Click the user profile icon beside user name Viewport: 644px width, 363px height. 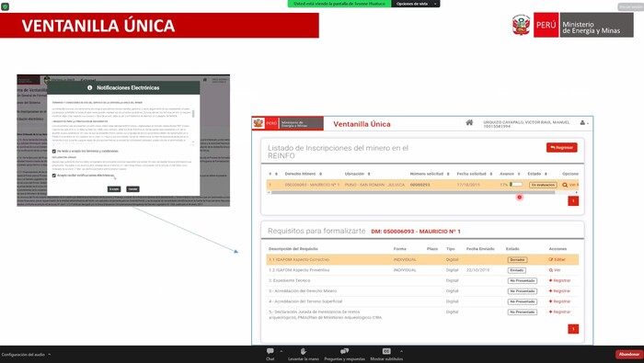[x=582, y=122]
